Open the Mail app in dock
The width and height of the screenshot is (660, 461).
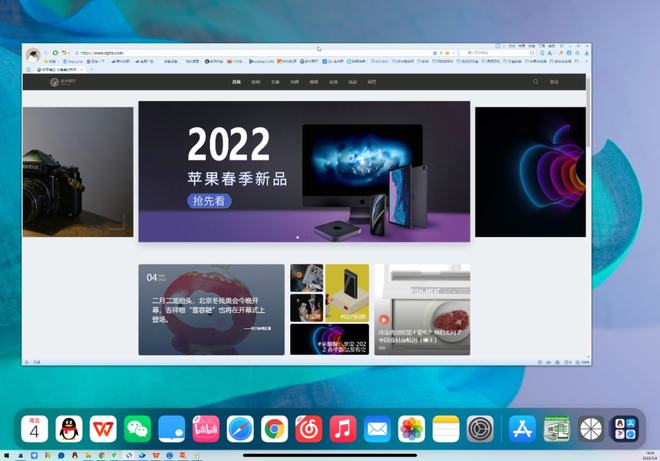(377, 429)
